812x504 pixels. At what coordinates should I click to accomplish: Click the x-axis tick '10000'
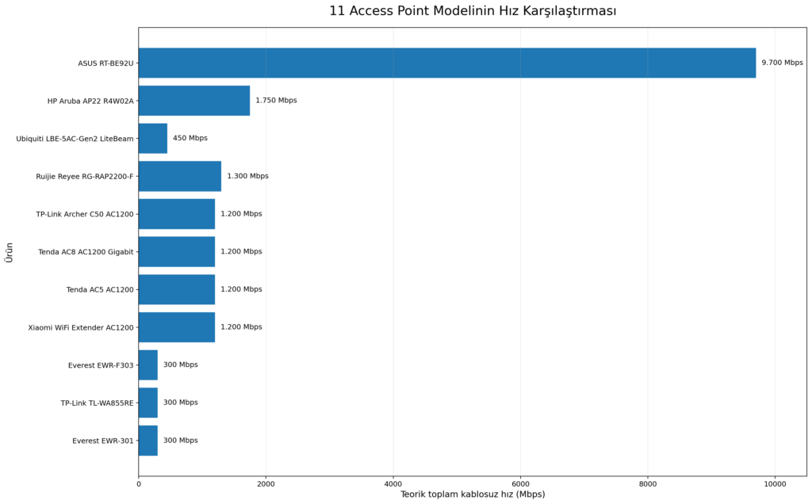click(776, 484)
